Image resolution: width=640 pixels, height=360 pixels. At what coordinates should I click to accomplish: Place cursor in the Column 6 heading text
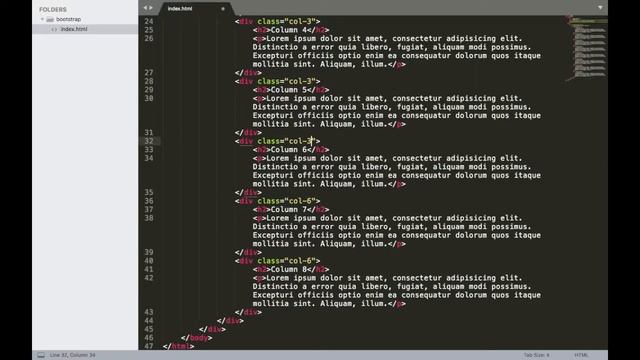tap(289, 150)
